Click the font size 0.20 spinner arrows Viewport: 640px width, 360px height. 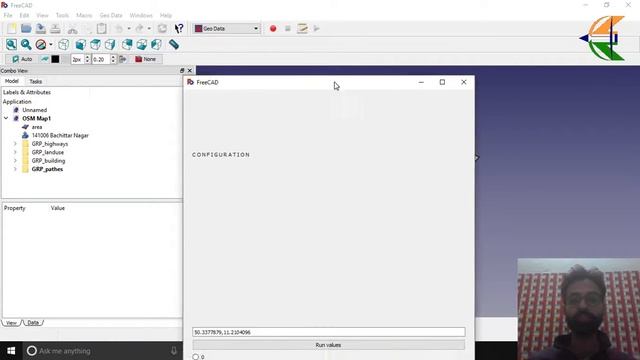tap(113, 59)
